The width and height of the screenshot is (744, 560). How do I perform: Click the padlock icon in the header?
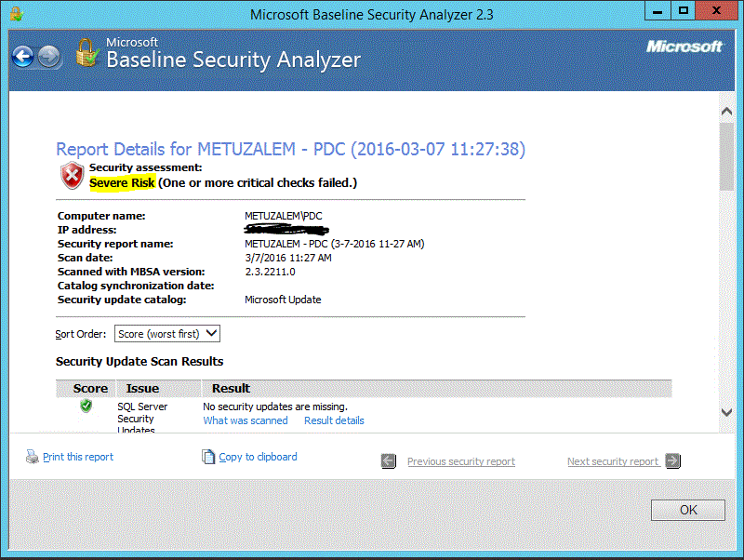click(86, 54)
